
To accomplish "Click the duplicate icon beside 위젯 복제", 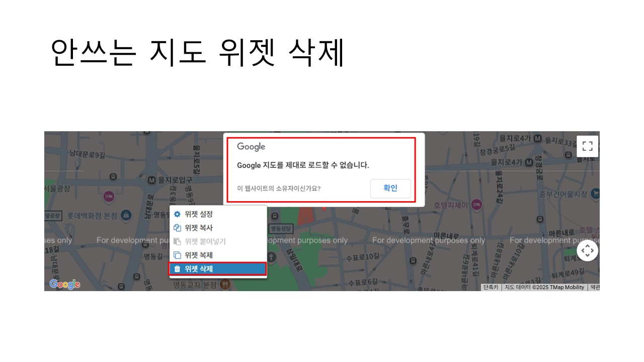I will tap(177, 255).
